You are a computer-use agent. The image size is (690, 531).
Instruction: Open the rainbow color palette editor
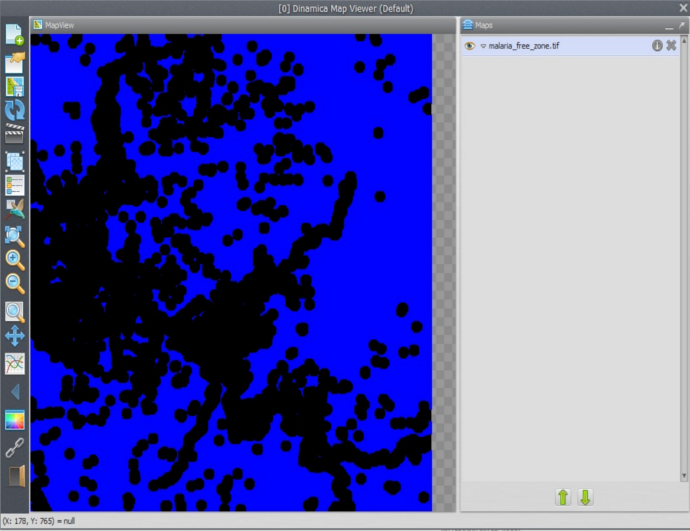(15, 420)
